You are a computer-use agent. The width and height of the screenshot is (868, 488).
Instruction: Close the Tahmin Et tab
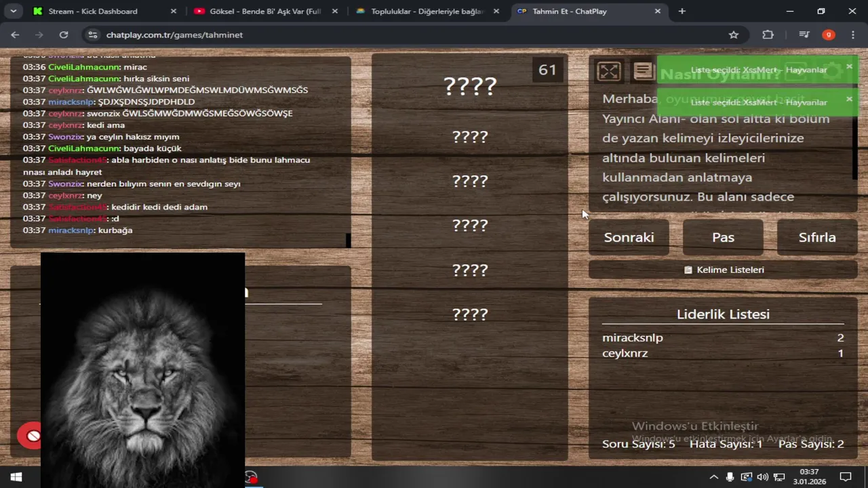pos(658,12)
